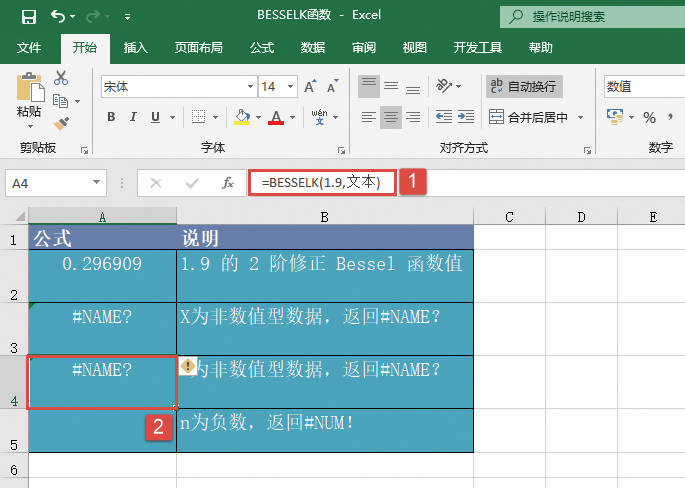The height and width of the screenshot is (488, 685).
Task: Open the font size dropdown
Action: pos(290,87)
